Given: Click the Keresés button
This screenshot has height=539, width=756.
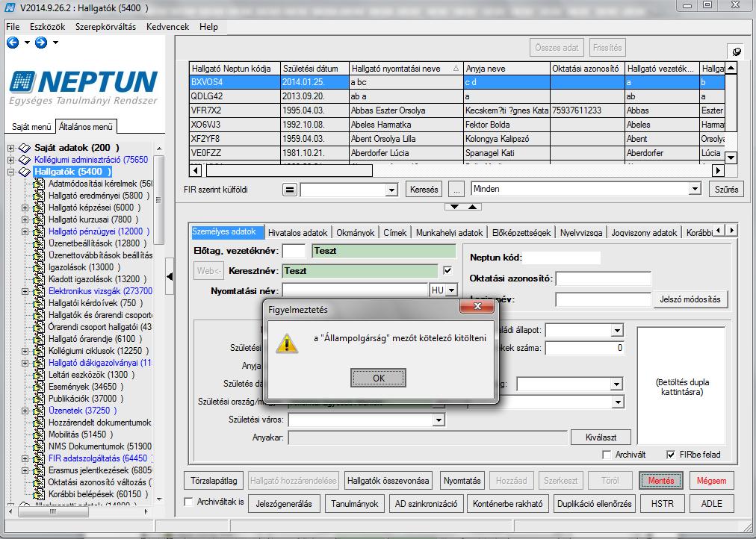Looking at the screenshot, I should pos(424,190).
